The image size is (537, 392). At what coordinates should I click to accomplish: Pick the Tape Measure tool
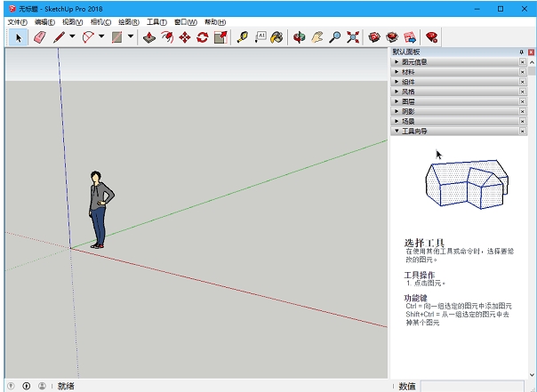241,37
